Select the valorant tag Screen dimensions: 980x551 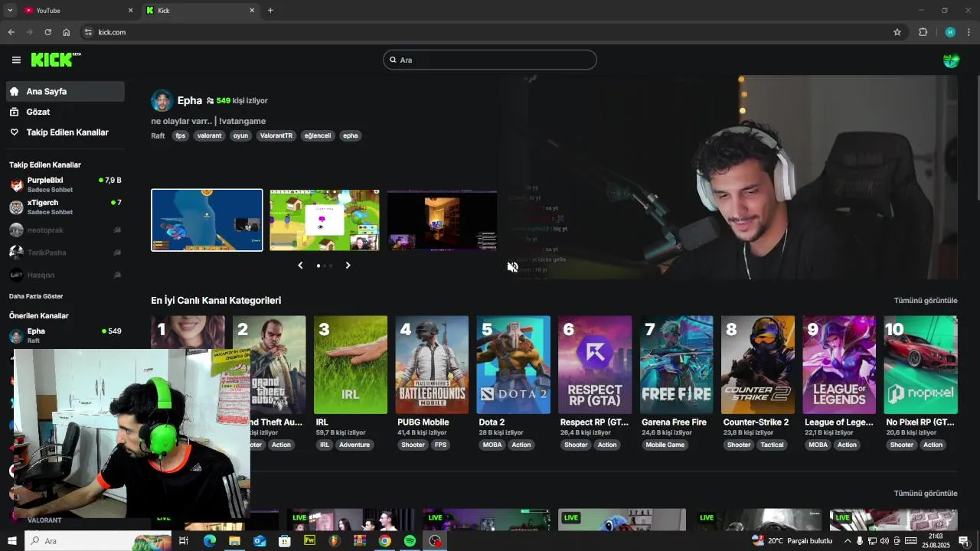pos(209,135)
